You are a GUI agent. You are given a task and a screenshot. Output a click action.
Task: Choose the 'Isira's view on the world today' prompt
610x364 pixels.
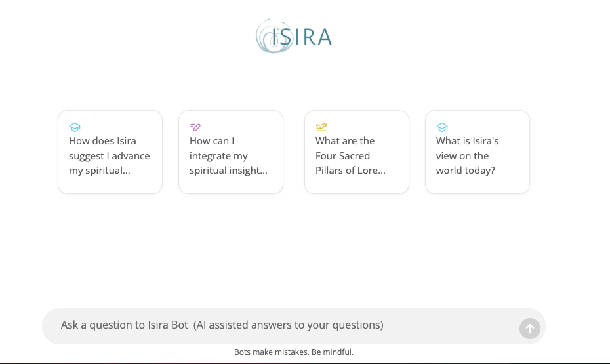click(478, 152)
